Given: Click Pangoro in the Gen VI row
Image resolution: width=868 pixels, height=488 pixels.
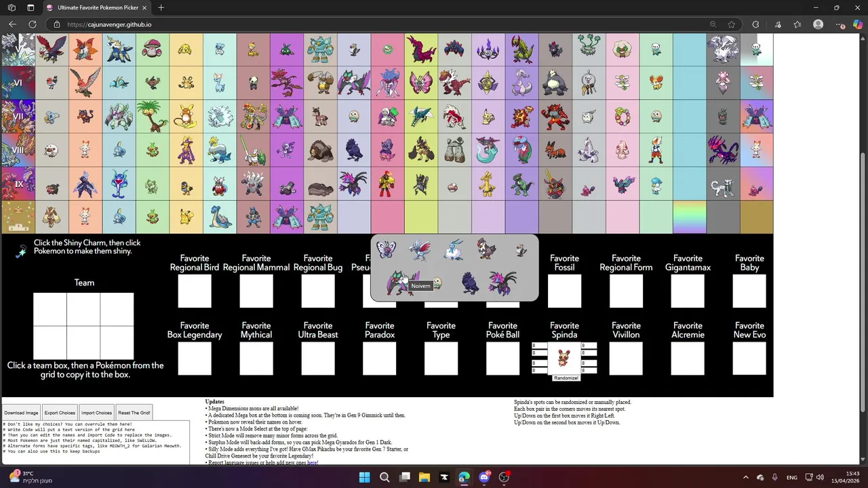Looking at the screenshot, I should point(555,83).
